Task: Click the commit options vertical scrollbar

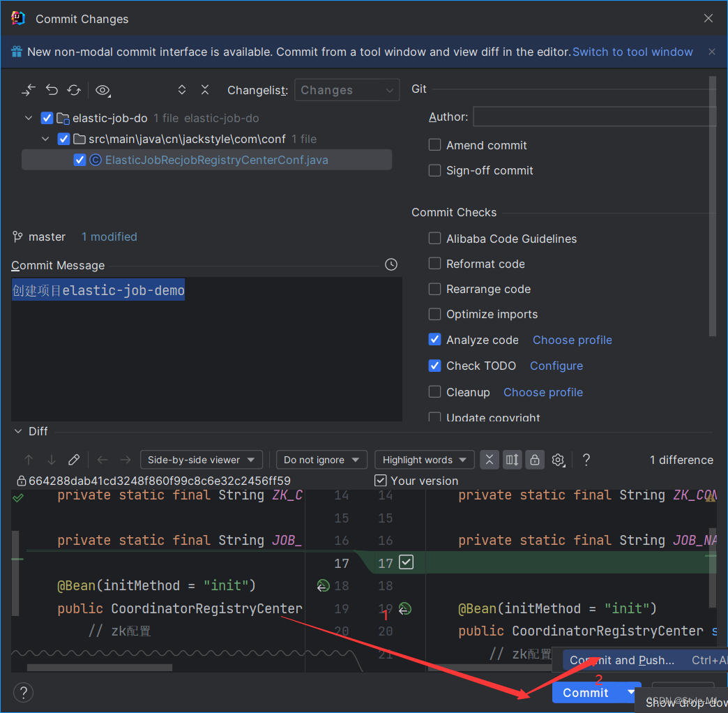Action: pos(713,207)
